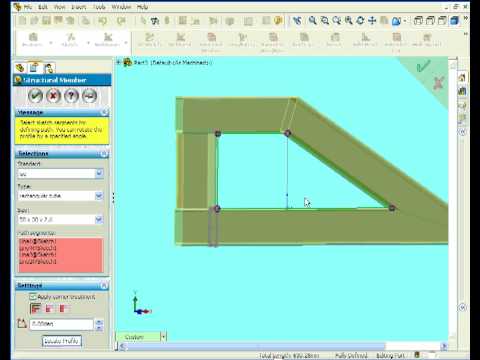
Task: Switch to the FeatureManager design tree tab
Action: pos(20,68)
